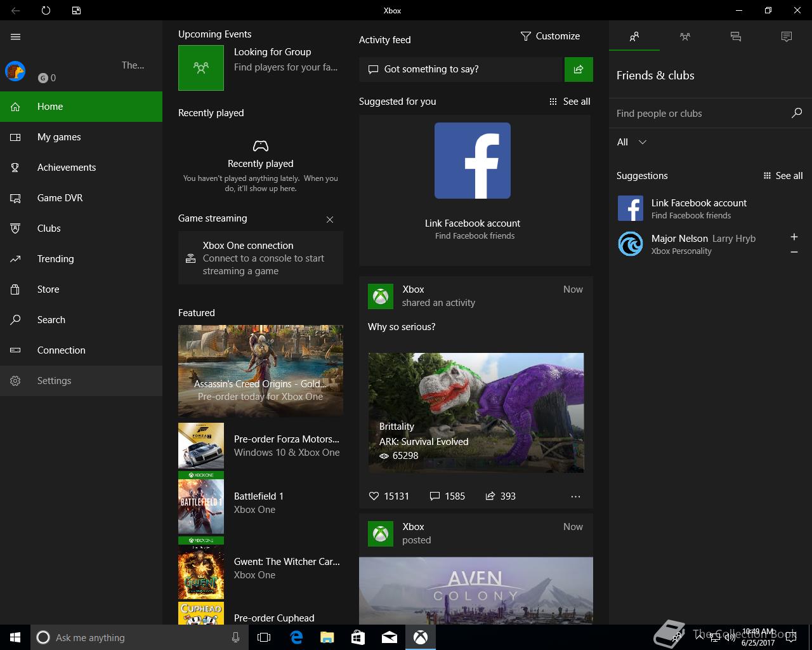This screenshot has height=650, width=812.
Task: Open the hamburger navigation menu
Action: pos(16,37)
